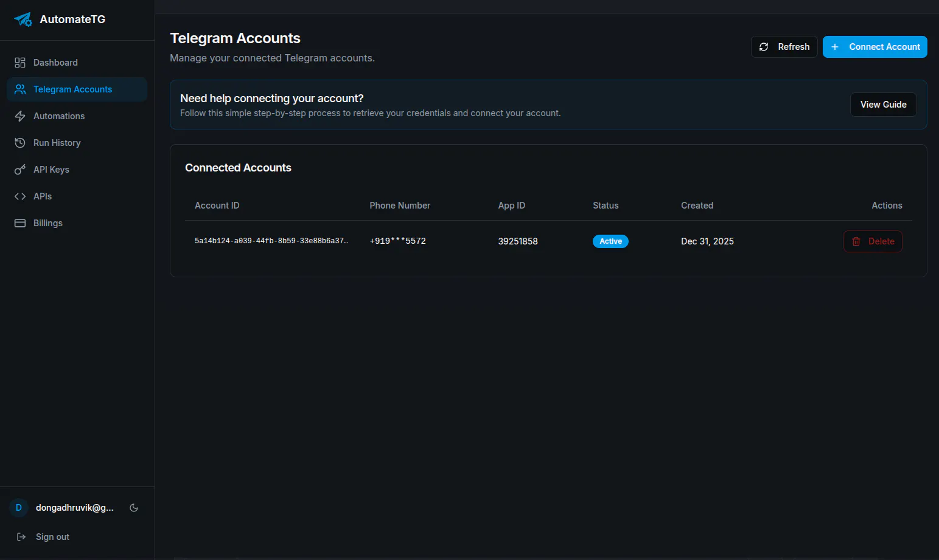
Task: Toggle dark mode with the moon icon
Action: click(134, 508)
